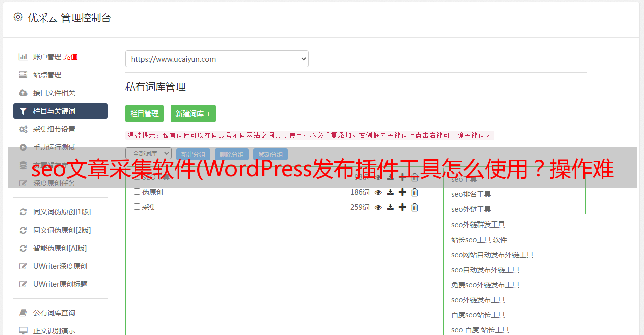The image size is (644, 335).
Task: Select 采集细节设置 in the sidebar menu
Action: pyautogui.click(x=54, y=129)
